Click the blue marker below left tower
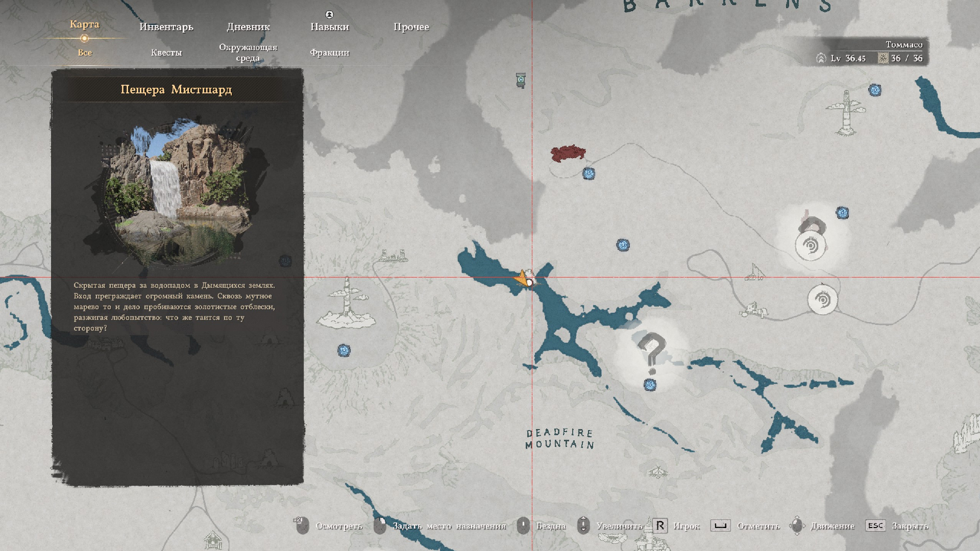Image resolution: width=980 pixels, height=551 pixels. click(344, 350)
